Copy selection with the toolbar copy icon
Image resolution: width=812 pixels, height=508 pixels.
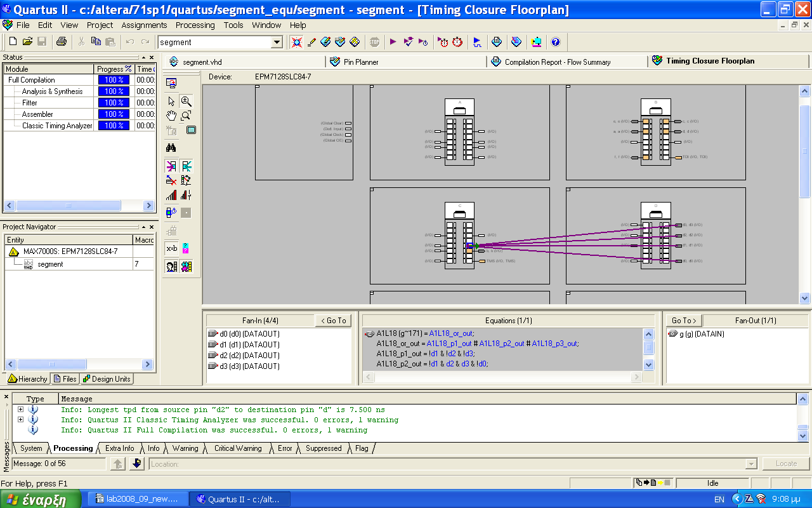click(96, 42)
